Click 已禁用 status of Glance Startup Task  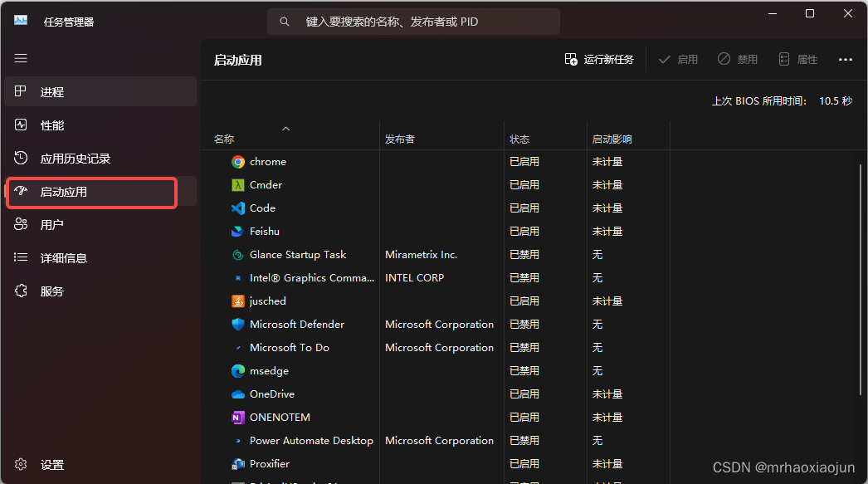(x=524, y=255)
